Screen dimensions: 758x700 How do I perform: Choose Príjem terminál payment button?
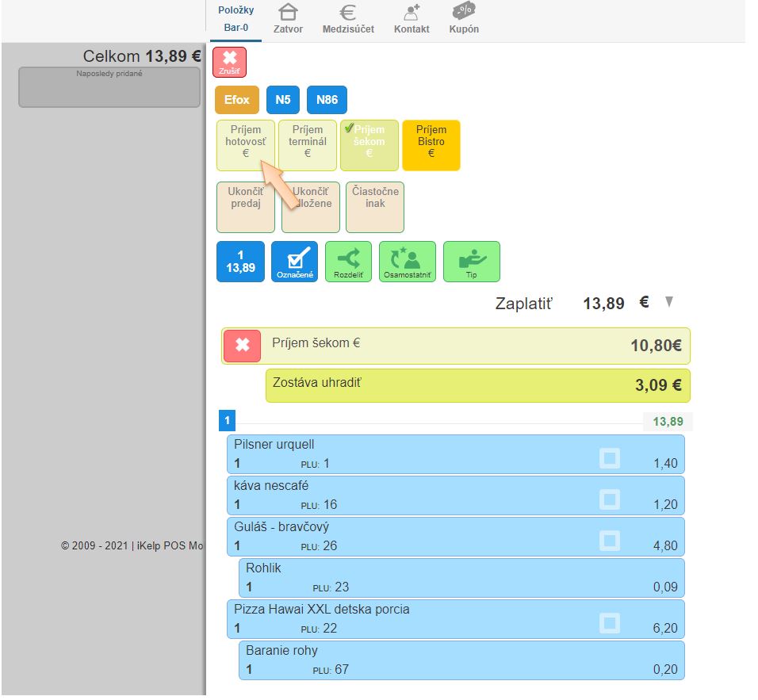coord(308,145)
